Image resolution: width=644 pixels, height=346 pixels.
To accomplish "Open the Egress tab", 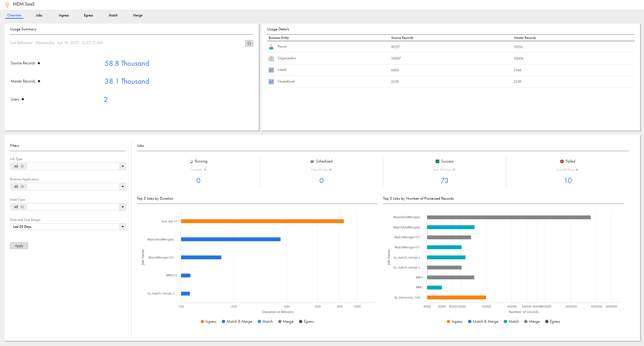I will pos(88,15).
